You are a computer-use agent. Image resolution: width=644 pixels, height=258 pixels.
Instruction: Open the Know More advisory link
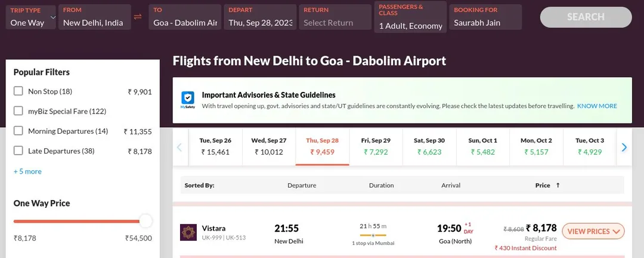click(x=597, y=106)
